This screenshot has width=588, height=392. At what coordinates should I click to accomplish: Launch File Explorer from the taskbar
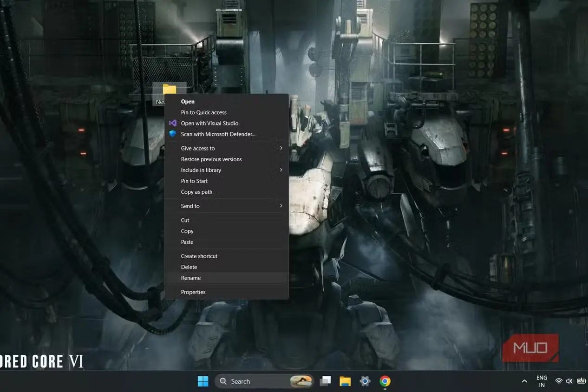pos(345,381)
